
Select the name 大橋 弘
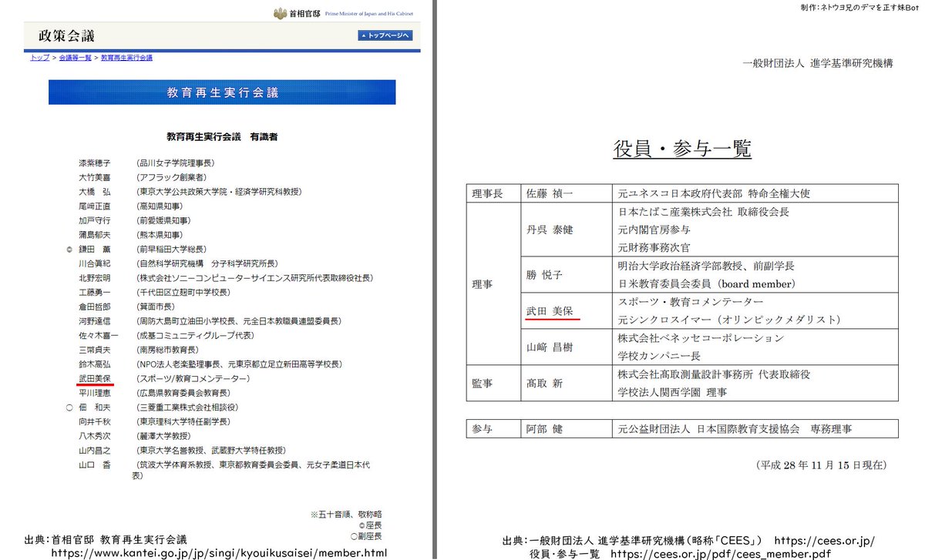[95, 192]
